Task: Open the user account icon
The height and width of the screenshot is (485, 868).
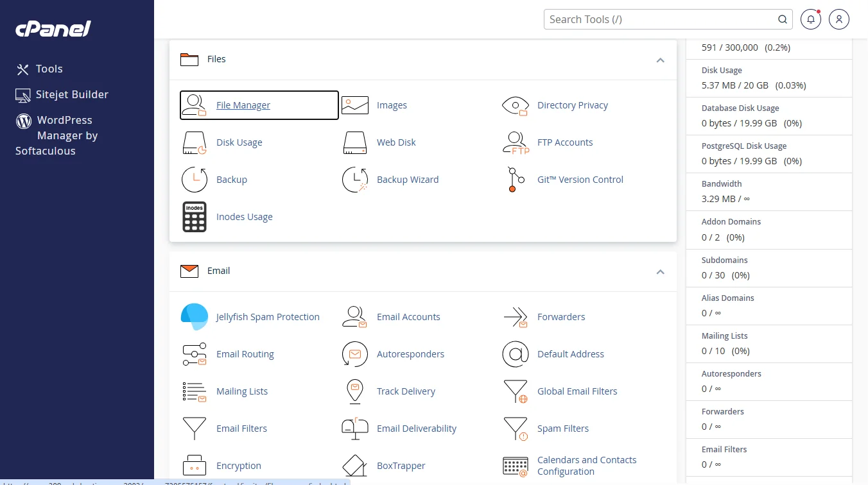Action: [839, 19]
